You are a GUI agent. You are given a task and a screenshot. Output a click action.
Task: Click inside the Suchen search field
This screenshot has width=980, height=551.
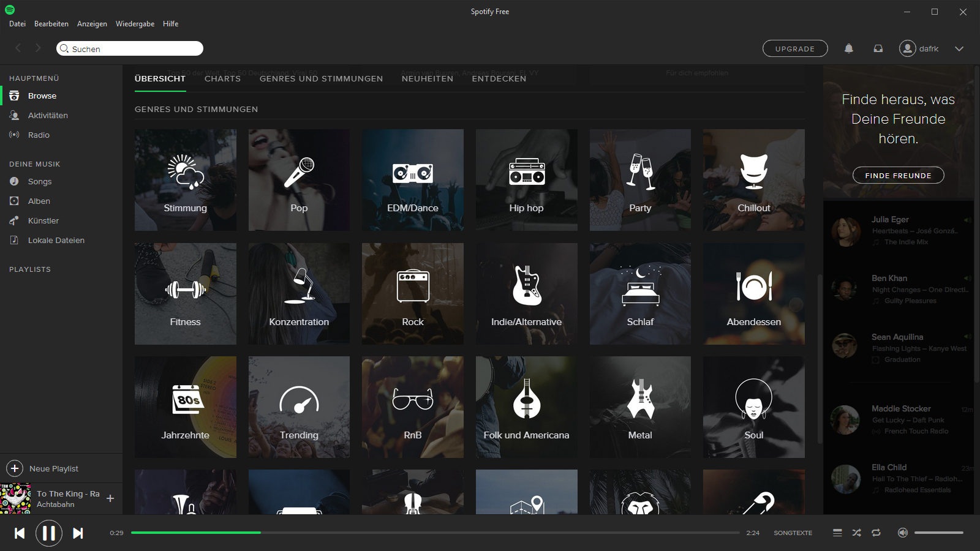tap(130, 48)
